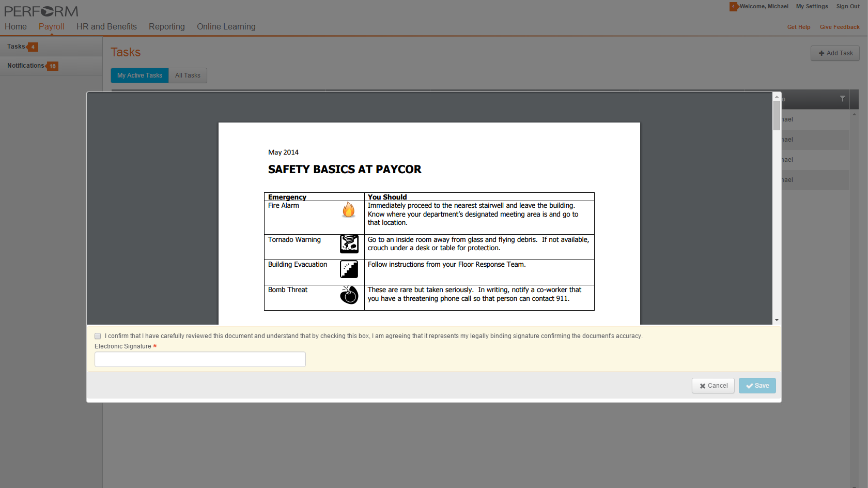Click the SAFETY BASICS AT PAYCOR heading
This screenshot has height=488, width=868.
[345, 170]
